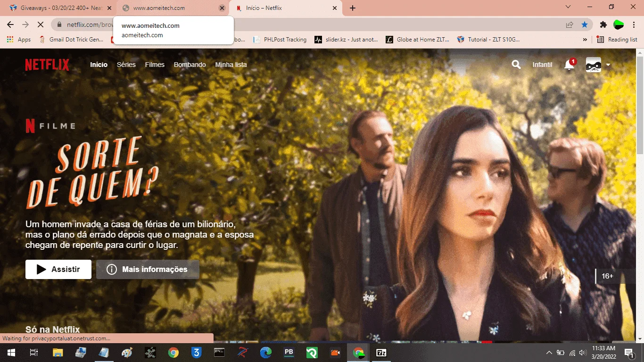Image resolution: width=644 pixels, height=362 pixels.
Task: Open Google Chrome taskbar icon
Action: tap(173, 353)
